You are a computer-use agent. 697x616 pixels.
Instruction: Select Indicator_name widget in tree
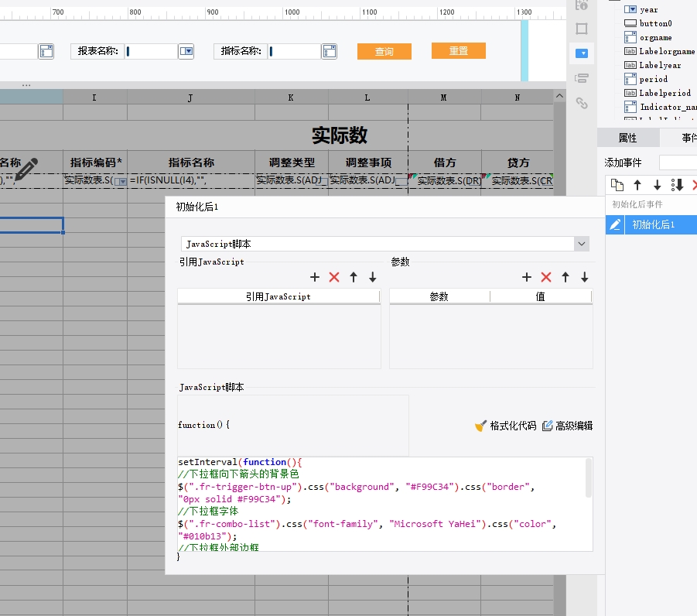pos(668,107)
